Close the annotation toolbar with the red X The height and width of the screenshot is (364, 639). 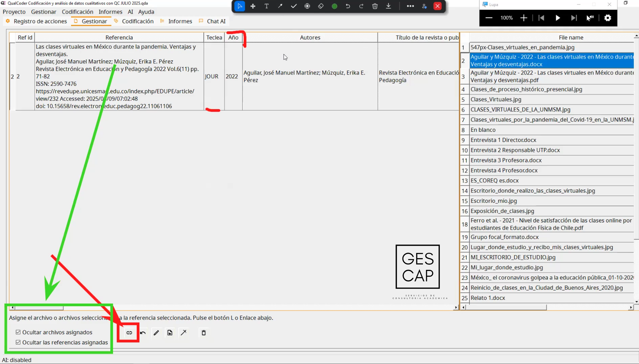coord(437,6)
